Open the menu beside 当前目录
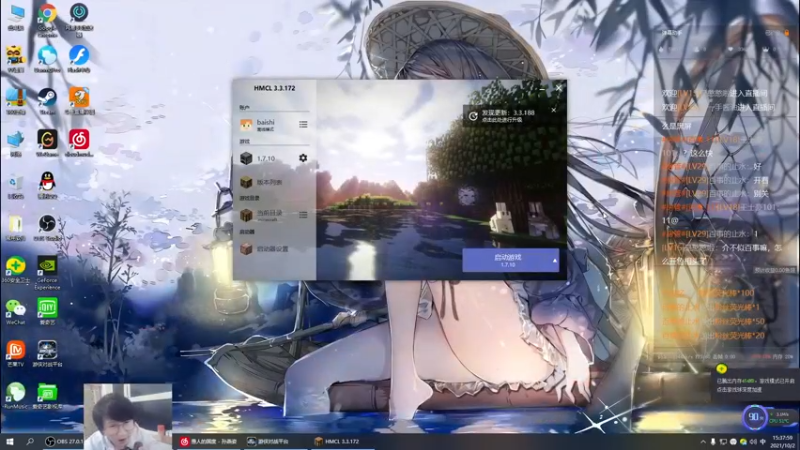The width and height of the screenshot is (800, 450). tap(303, 215)
